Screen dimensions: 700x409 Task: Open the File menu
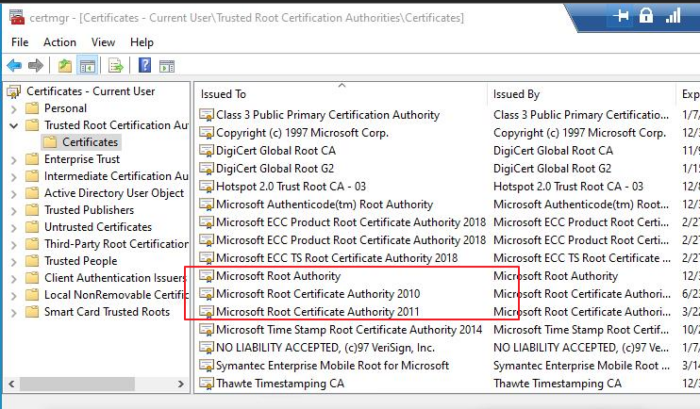point(20,42)
